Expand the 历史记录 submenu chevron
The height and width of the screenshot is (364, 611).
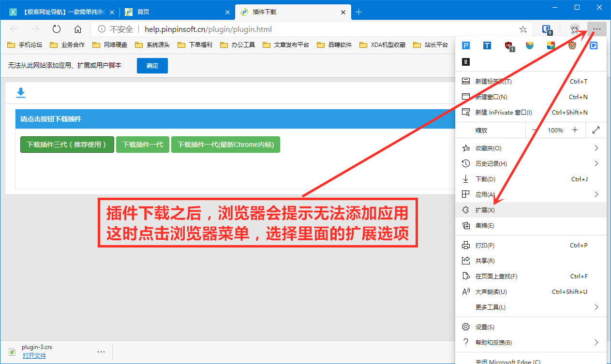596,163
